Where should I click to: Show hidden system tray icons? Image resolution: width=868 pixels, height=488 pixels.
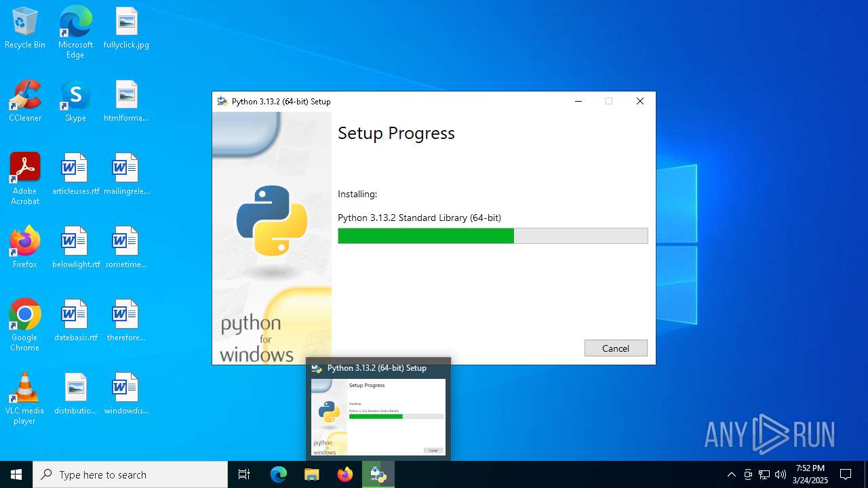(x=731, y=474)
